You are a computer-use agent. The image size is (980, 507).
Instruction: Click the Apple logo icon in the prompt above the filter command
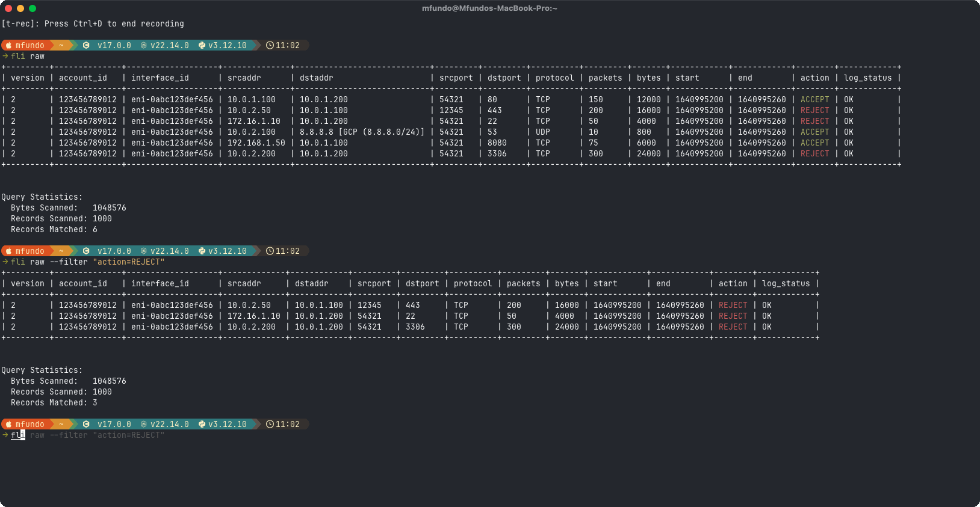[9, 251]
